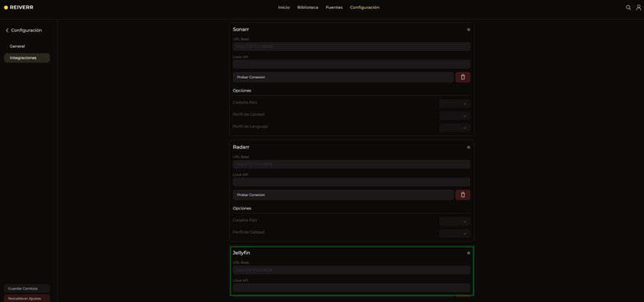Click the Jellyfin section heading

click(x=241, y=253)
